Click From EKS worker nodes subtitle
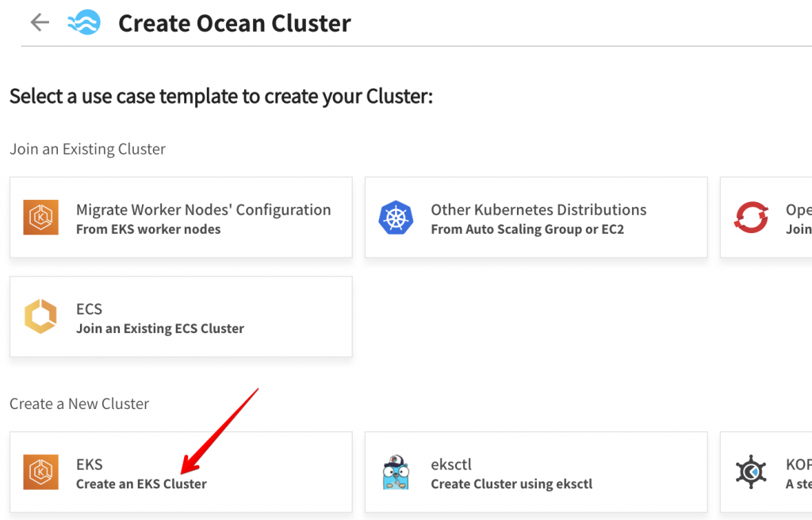This screenshot has width=812, height=520. 148,229
